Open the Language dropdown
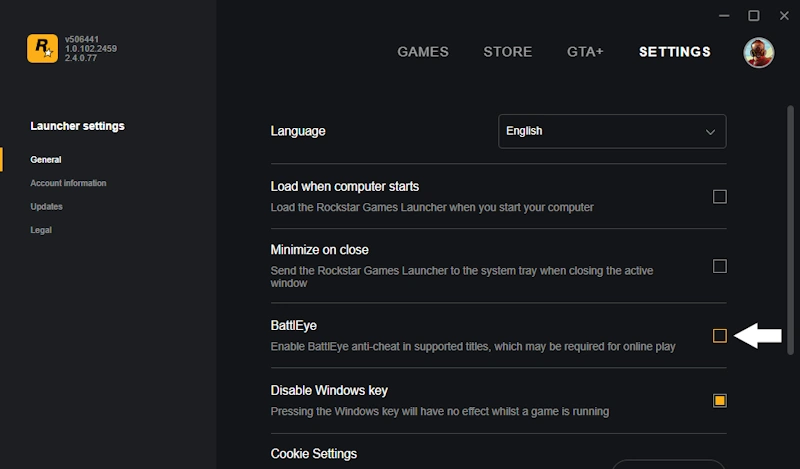The height and width of the screenshot is (469, 800). [x=612, y=131]
